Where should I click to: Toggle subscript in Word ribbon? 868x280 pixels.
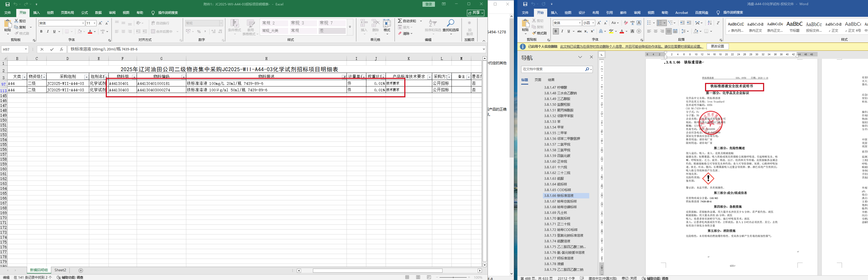coord(586,31)
